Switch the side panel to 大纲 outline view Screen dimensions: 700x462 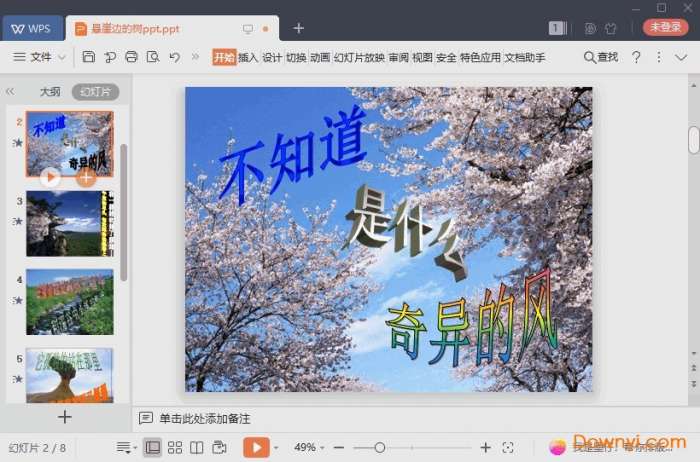click(50, 92)
